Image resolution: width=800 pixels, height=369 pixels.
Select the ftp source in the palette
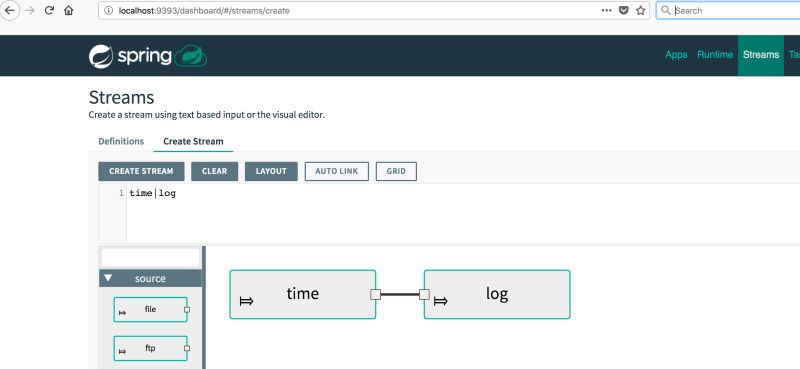pos(151,348)
